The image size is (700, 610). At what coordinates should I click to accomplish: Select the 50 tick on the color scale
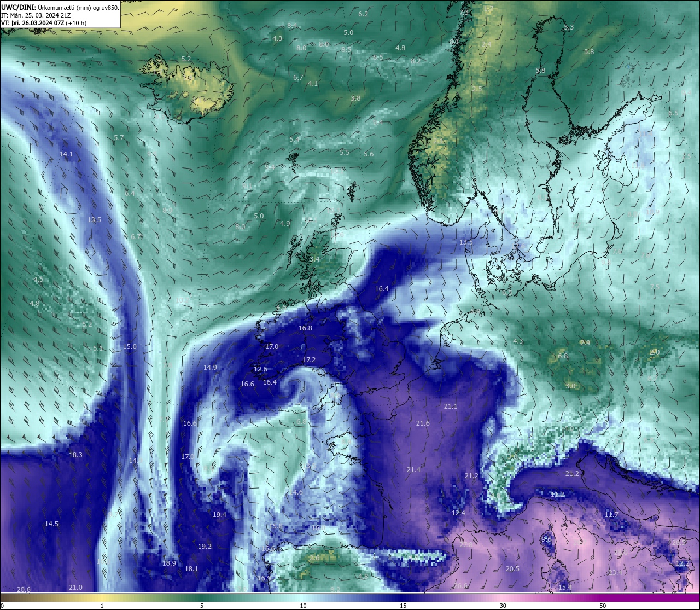pyautogui.click(x=603, y=606)
